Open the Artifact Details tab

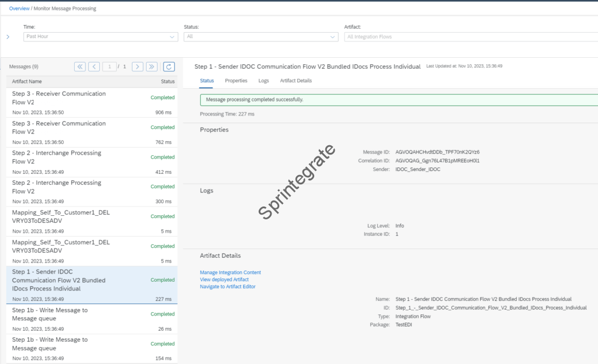coord(295,80)
